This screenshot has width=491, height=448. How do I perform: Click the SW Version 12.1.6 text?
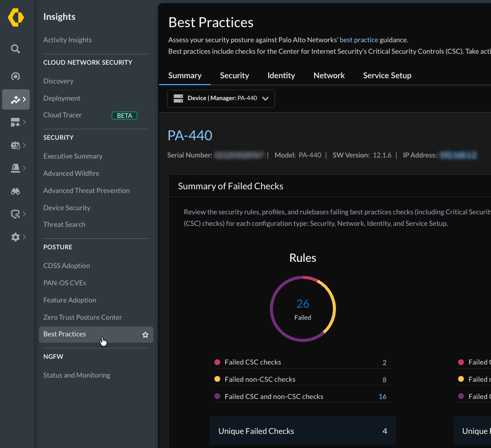[x=362, y=155]
